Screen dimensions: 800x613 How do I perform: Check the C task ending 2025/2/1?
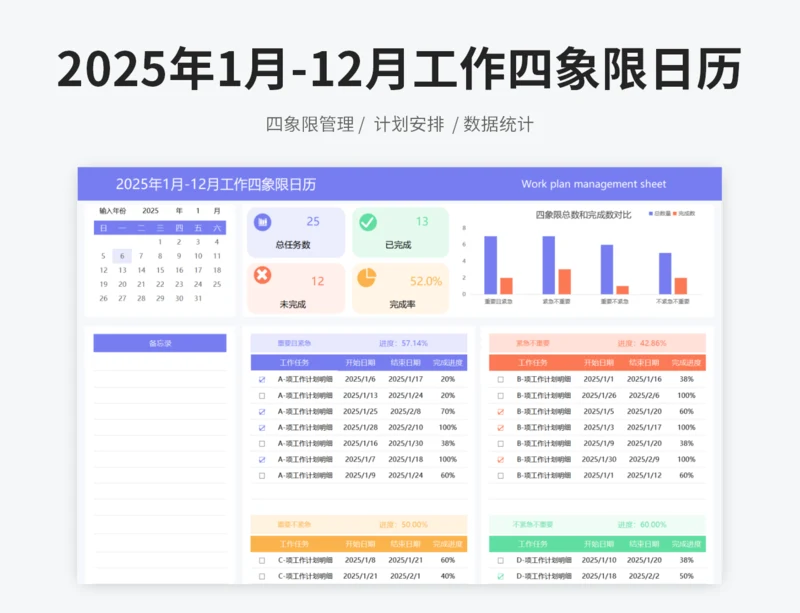click(262, 576)
